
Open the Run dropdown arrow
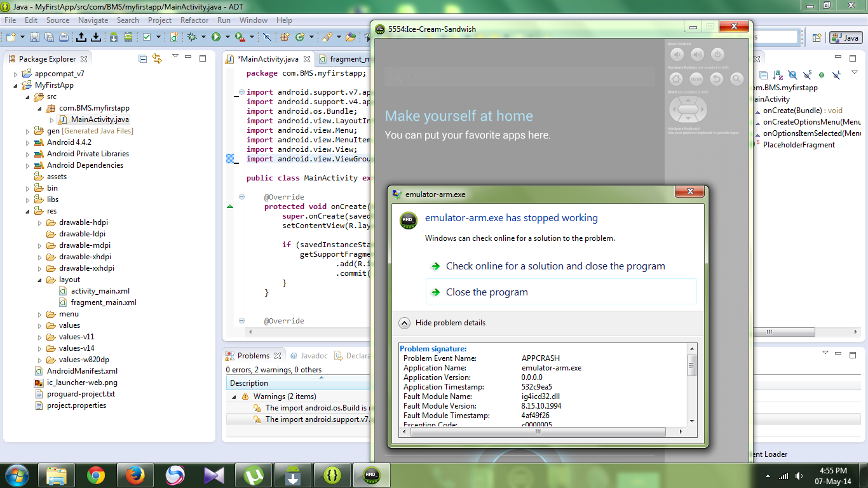[x=227, y=37]
